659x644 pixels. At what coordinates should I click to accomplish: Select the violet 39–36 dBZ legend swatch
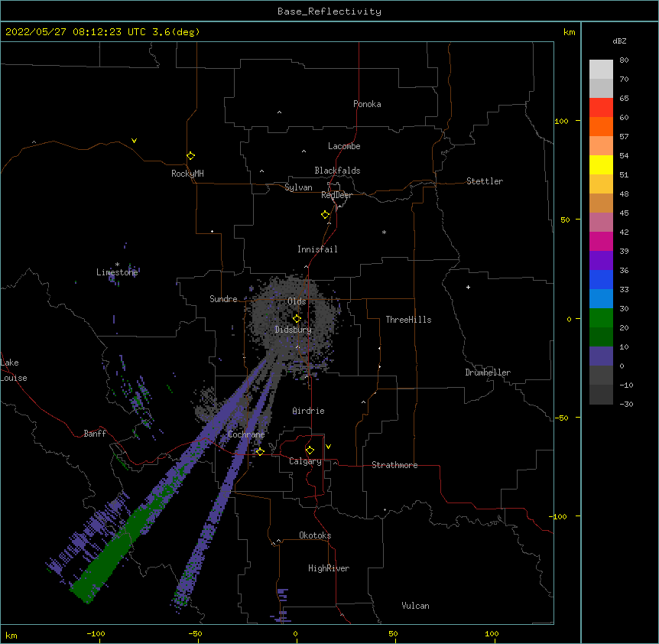pos(601,261)
